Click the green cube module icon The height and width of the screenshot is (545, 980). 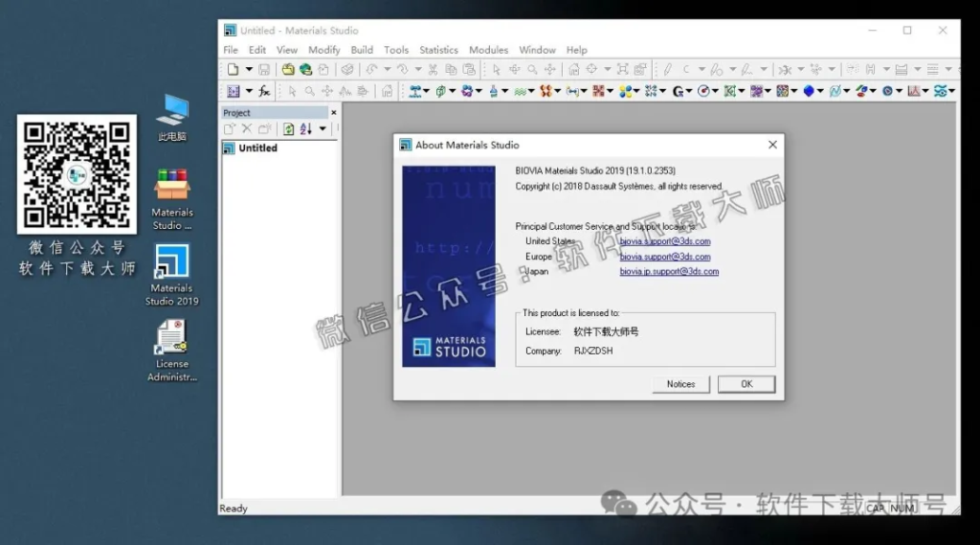[x=440, y=91]
